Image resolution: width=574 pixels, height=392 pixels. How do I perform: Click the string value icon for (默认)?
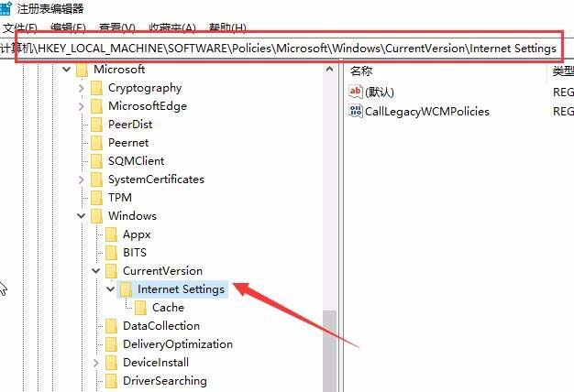click(356, 92)
